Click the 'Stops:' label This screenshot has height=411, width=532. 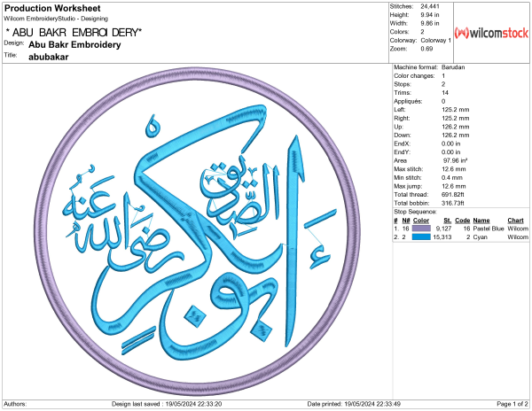(403, 84)
